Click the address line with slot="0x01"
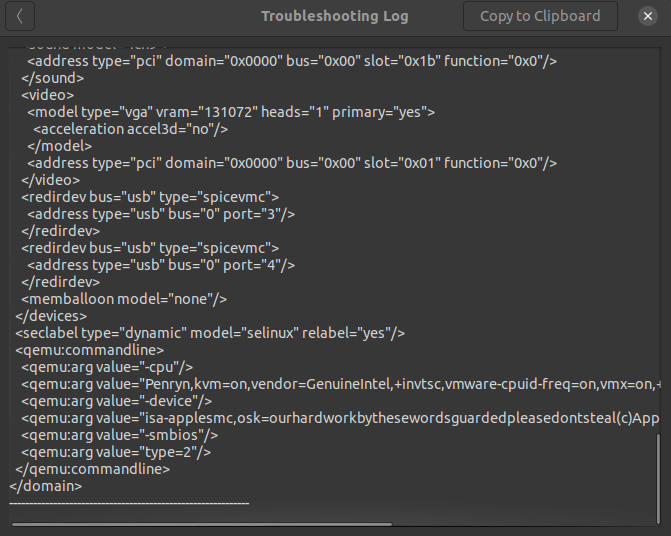Screen dimensions: 671x536 coord(292,163)
